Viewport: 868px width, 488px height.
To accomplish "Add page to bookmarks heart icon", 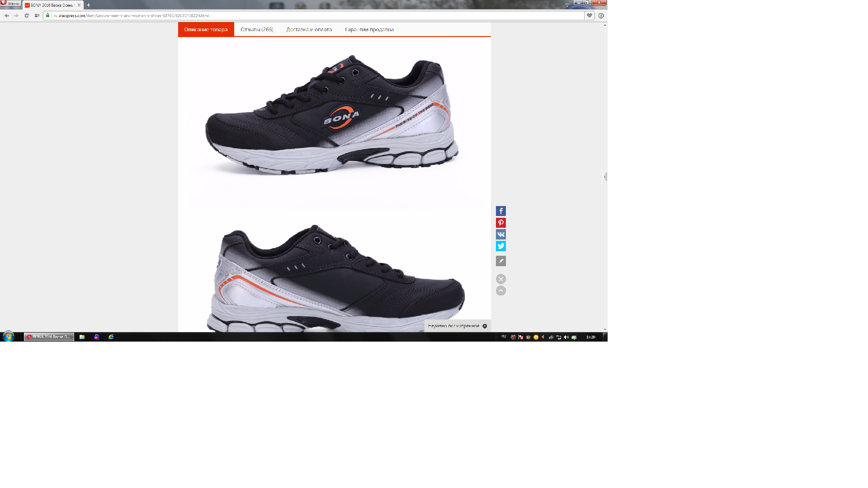I will [x=589, y=15].
